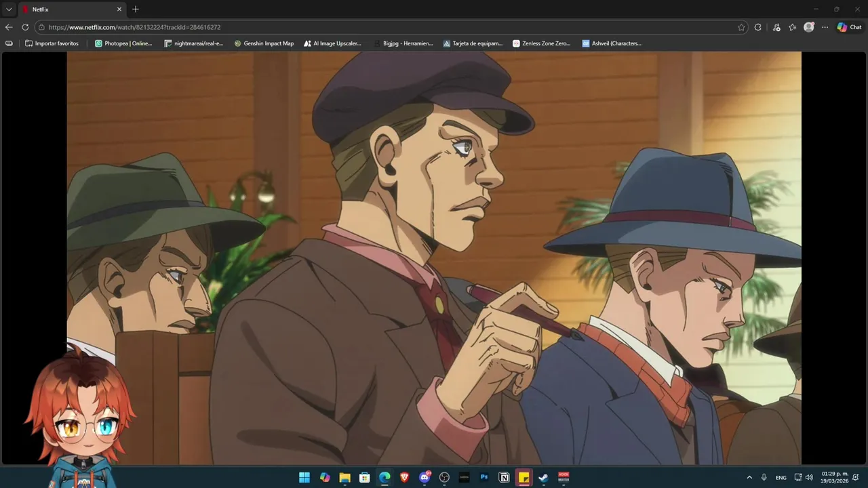Viewport: 868px width, 488px height.
Task: Open the volume speaker tray icon
Action: 809,477
